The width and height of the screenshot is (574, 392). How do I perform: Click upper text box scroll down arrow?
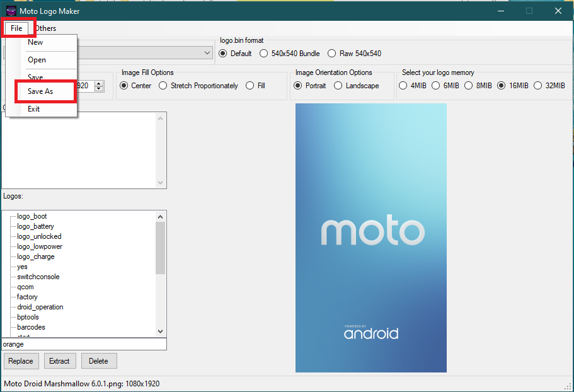click(160, 182)
